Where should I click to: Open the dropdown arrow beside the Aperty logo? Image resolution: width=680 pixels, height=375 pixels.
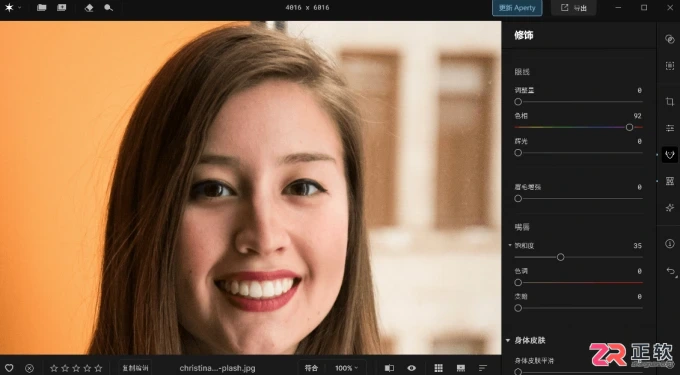tap(19, 8)
